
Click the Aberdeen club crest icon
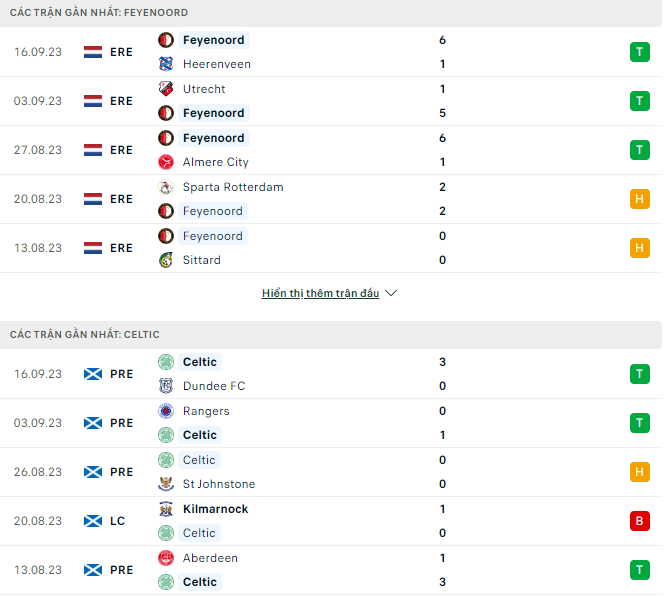click(x=166, y=558)
